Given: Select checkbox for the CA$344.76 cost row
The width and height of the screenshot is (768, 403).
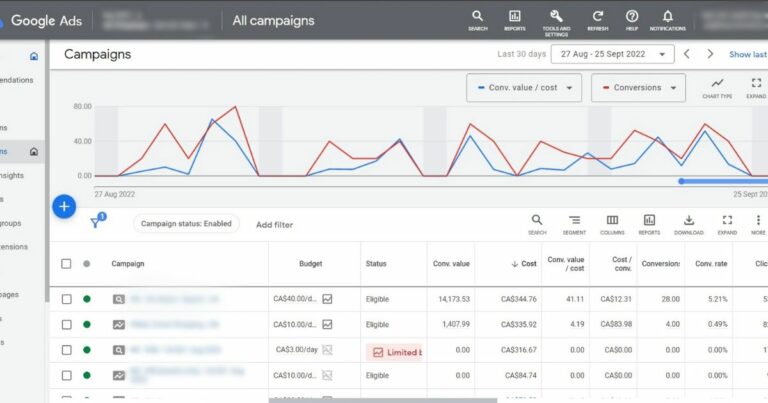Looking at the screenshot, I should 66,299.
